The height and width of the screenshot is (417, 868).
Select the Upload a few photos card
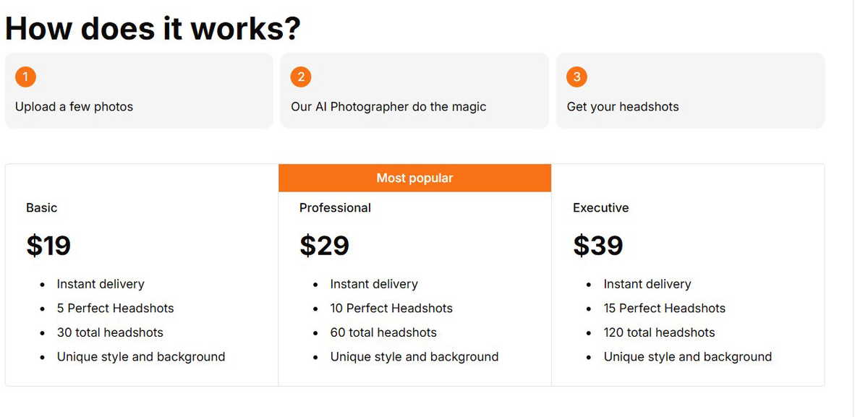(x=139, y=90)
